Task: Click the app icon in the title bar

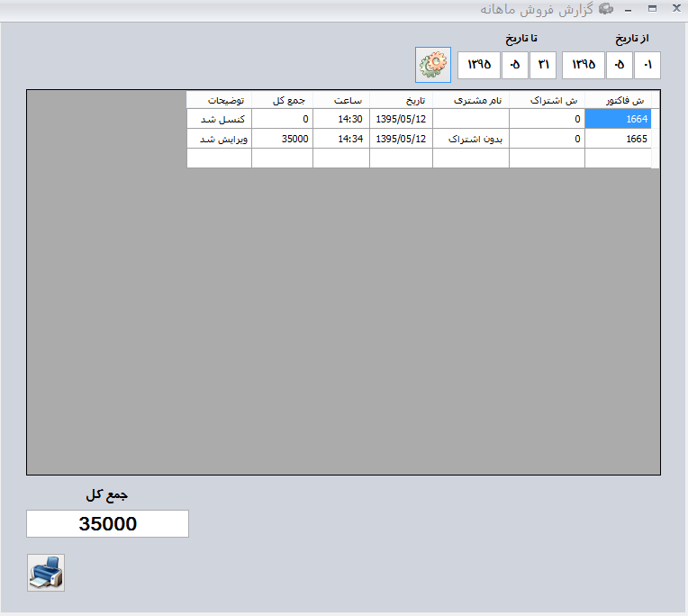Action: (x=606, y=9)
